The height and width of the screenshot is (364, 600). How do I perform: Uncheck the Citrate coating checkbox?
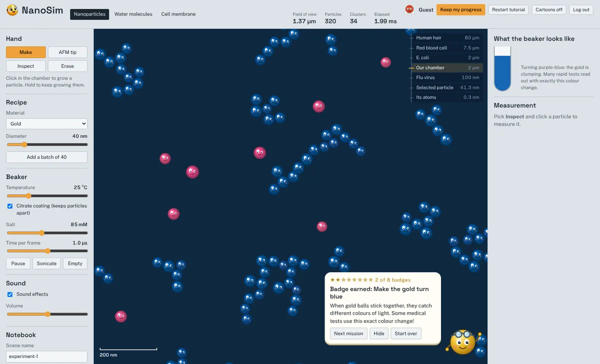10,206
